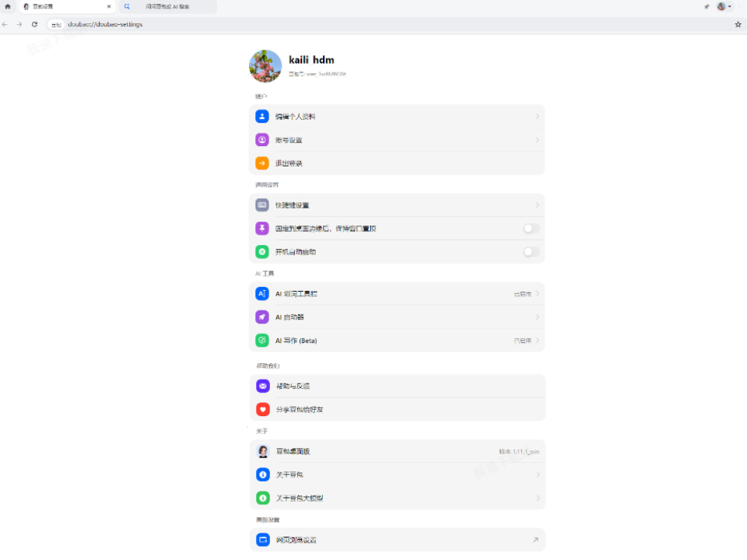Open the AI 启动器 chevron
This screenshot has height=560, width=747.
pyautogui.click(x=538, y=317)
